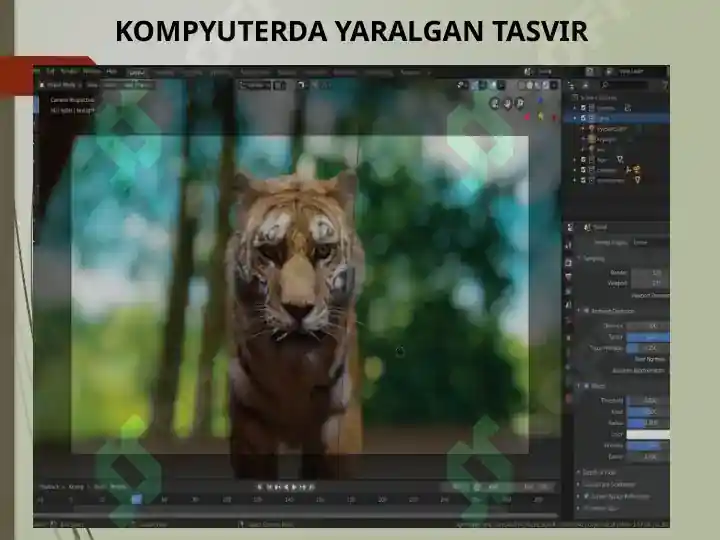Adjust the Bloom Radius slider
Image resolution: width=720 pixels, height=540 pixels.
[x=648, y=423]
